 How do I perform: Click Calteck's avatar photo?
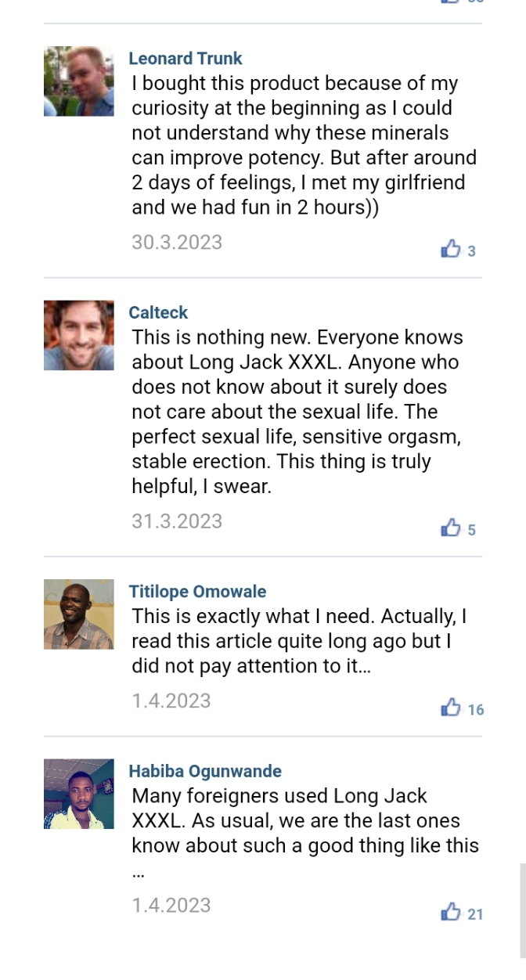pyautogui.click(x=79, y=335)
